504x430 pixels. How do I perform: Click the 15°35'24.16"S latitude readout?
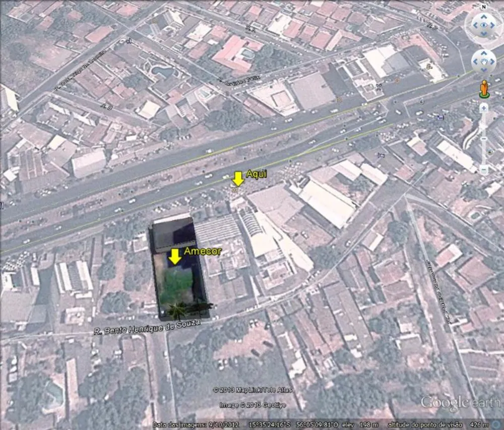269,425
